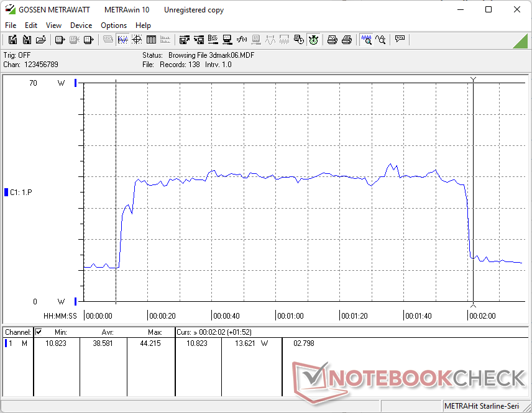
Task: Select the Y-t waveform graph view icon
Action: [x=122, y=40]
